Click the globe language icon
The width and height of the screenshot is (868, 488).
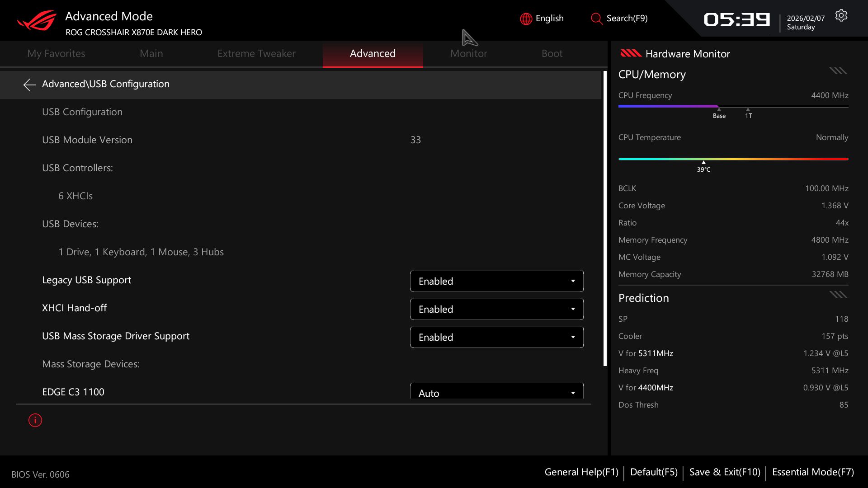(526, 19)
